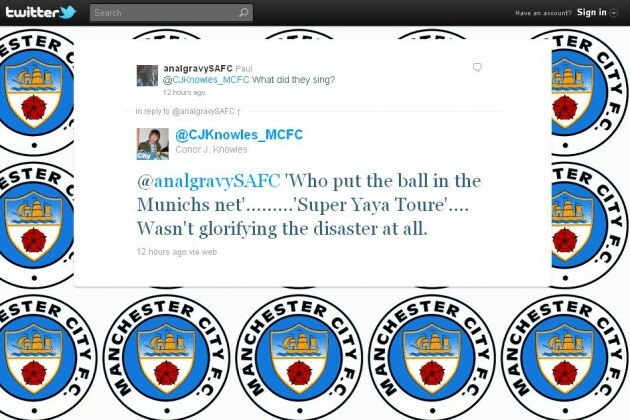Click the speech bubble conversation icon
Image resolution: width=630 pixels, height=420 pixels.
[x=477, y=67]
